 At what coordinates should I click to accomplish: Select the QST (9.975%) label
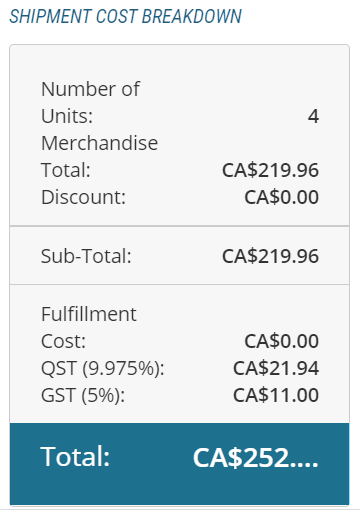pyautogui.click(x=103, y=369)
